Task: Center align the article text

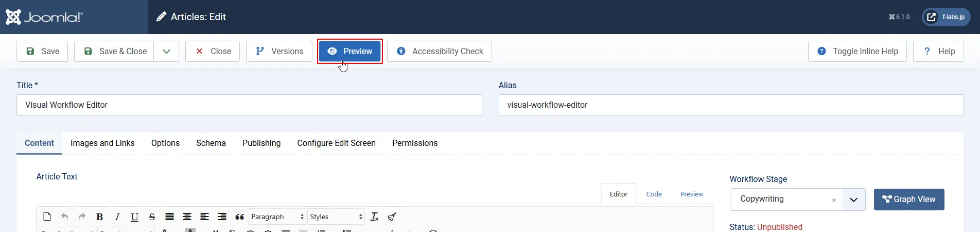Action: coord(187,217)
